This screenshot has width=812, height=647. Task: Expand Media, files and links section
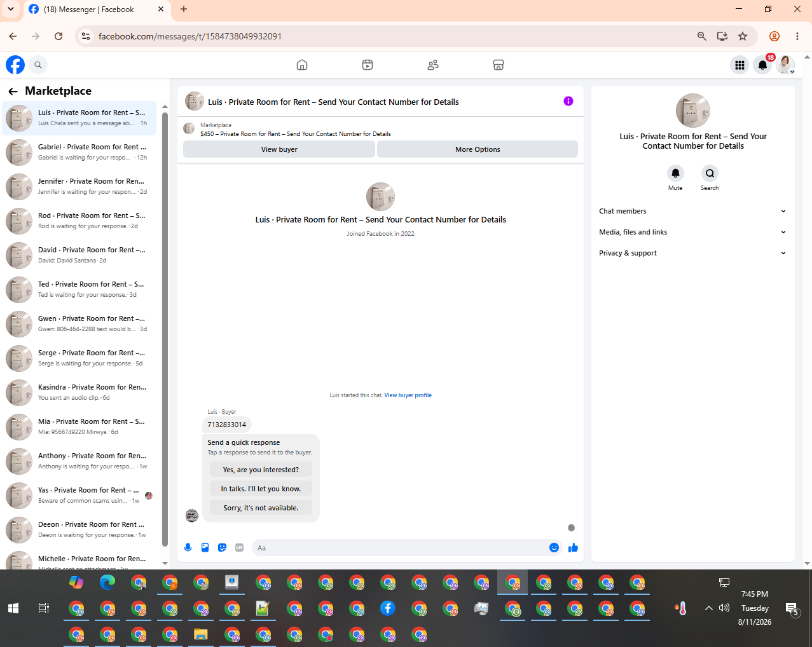(692, 232)
